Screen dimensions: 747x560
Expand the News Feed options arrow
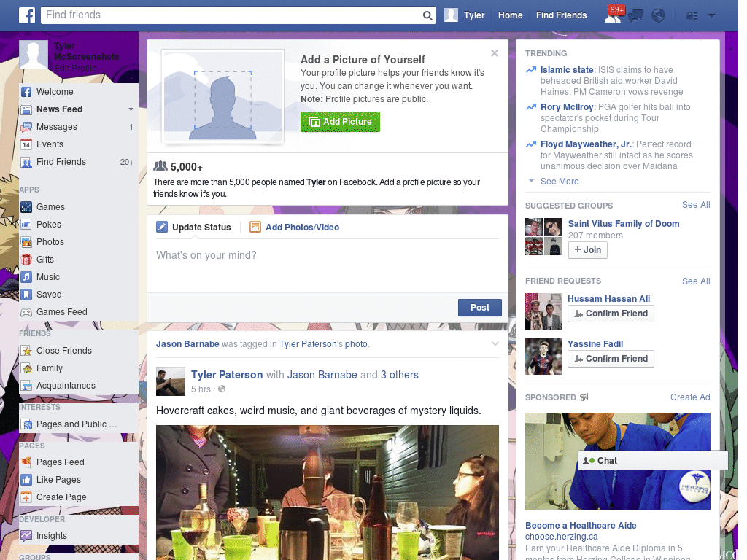pyautogui.click(x=131, y=109)
